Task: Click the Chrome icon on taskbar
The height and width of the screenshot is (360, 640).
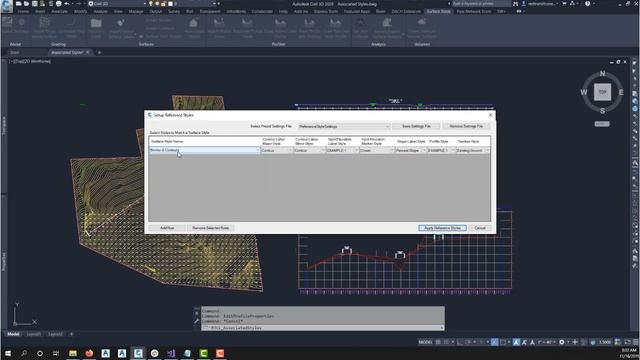Action: tap(154, 353)
